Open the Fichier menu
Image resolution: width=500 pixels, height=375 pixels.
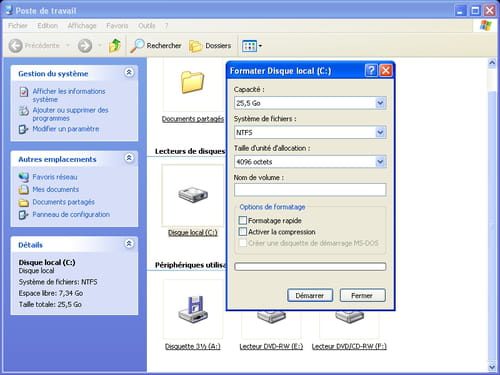[x=18, y=26]
